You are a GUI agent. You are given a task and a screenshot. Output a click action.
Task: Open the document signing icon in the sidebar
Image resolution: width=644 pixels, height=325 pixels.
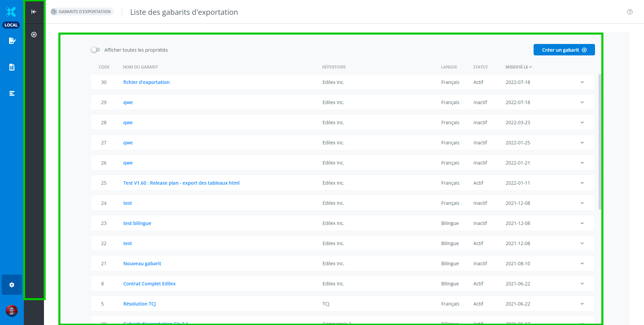12,41
